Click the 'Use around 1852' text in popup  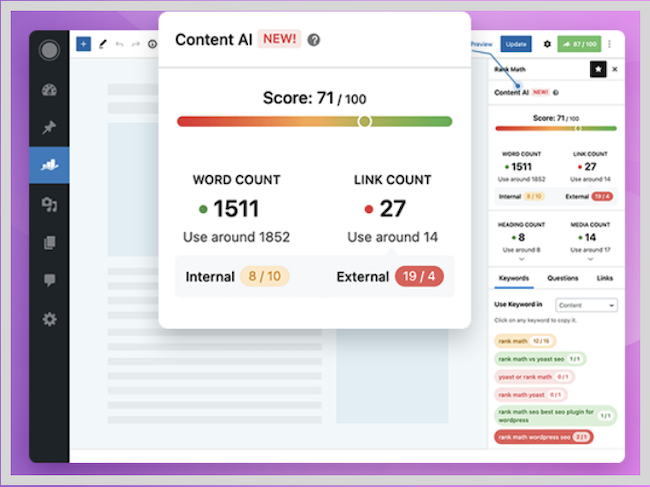click(236, 237)
